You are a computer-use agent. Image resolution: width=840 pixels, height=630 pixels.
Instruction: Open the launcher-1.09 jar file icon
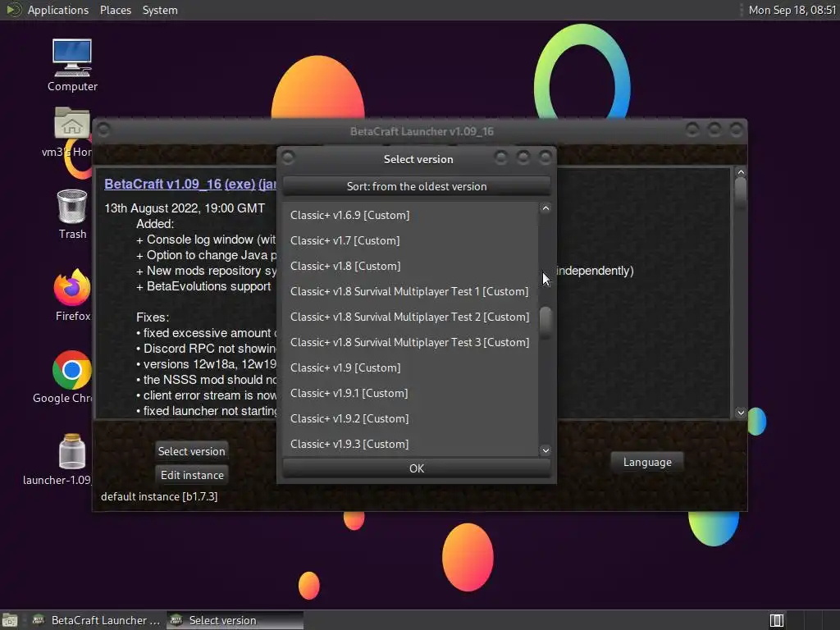pyautogui.click(x=72, y=459)
